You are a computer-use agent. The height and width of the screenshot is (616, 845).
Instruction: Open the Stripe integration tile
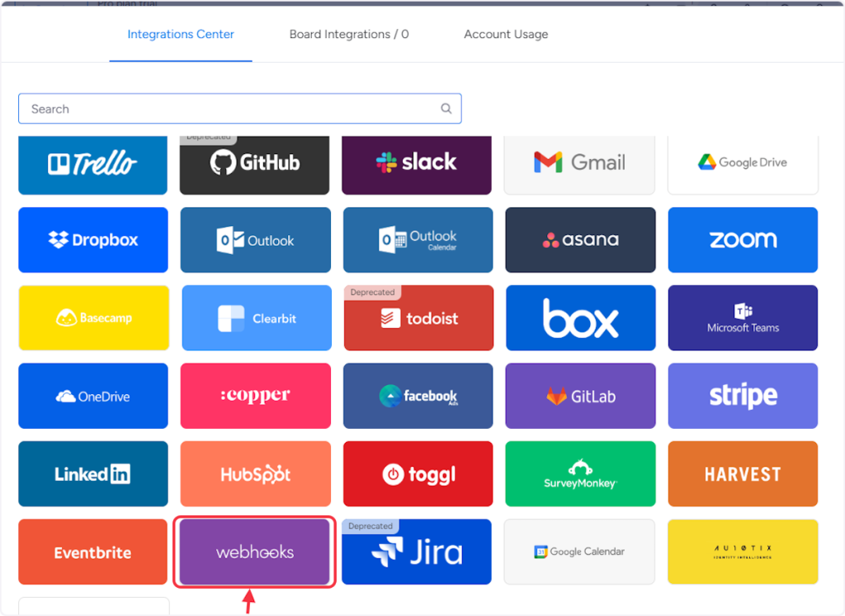pyautogui.click(x=743, y=397)
